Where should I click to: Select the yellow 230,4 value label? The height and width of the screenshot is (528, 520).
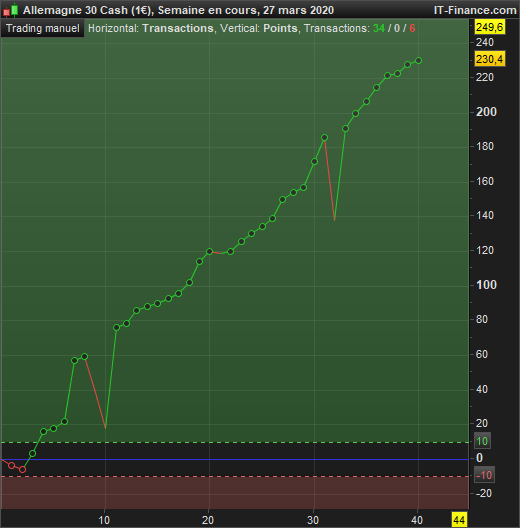[x=490, y=59]
